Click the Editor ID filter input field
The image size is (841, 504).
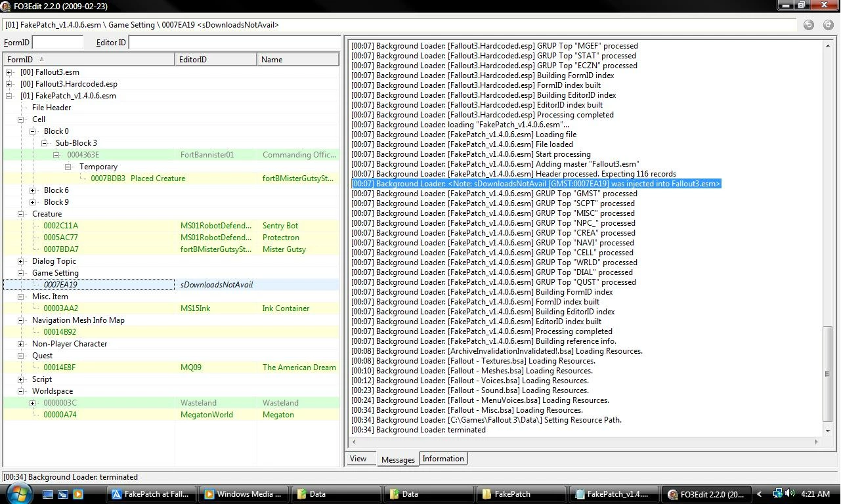(x=234, y=42)
